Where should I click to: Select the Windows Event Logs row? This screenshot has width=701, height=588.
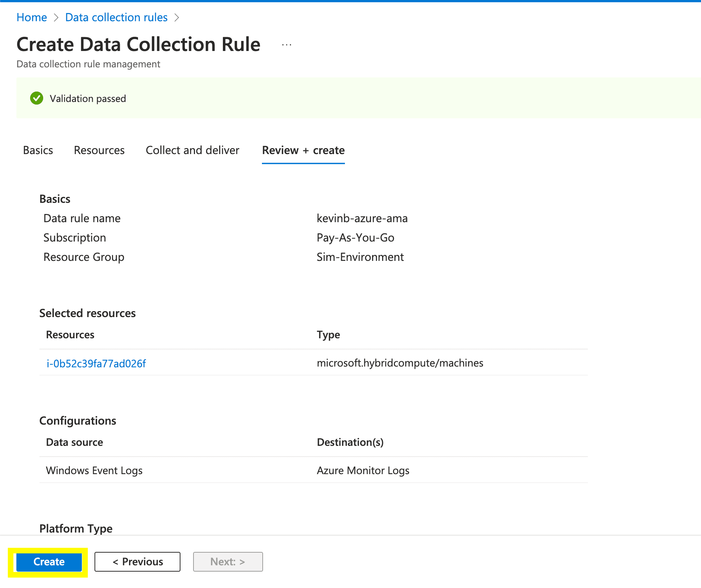click(x=94, y=470)
